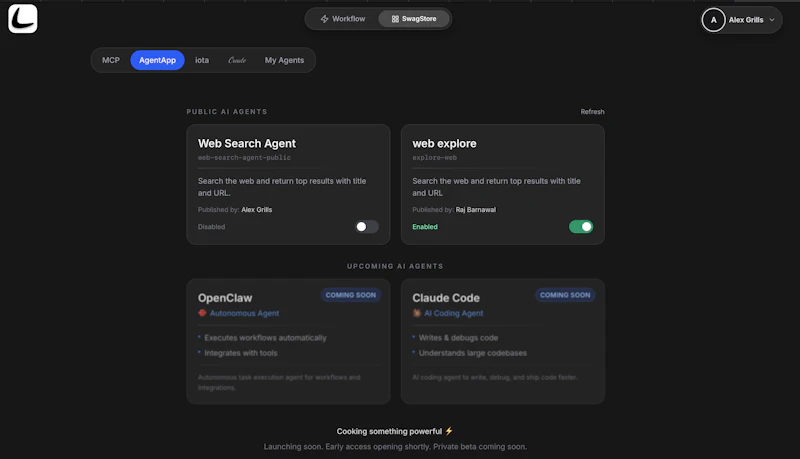
Task: Select the SwagStore tab
Action: click(x=414, y=19)
